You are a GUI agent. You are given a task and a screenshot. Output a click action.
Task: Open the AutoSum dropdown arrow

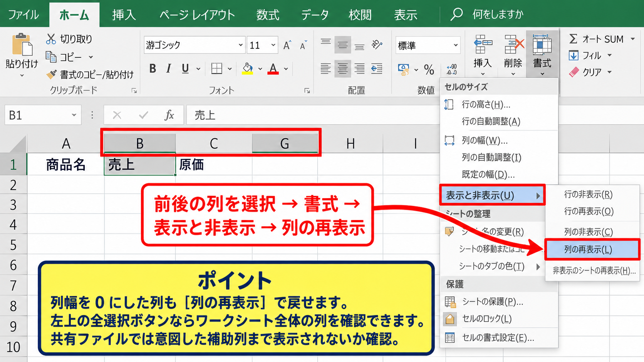[x=632, y=39]
